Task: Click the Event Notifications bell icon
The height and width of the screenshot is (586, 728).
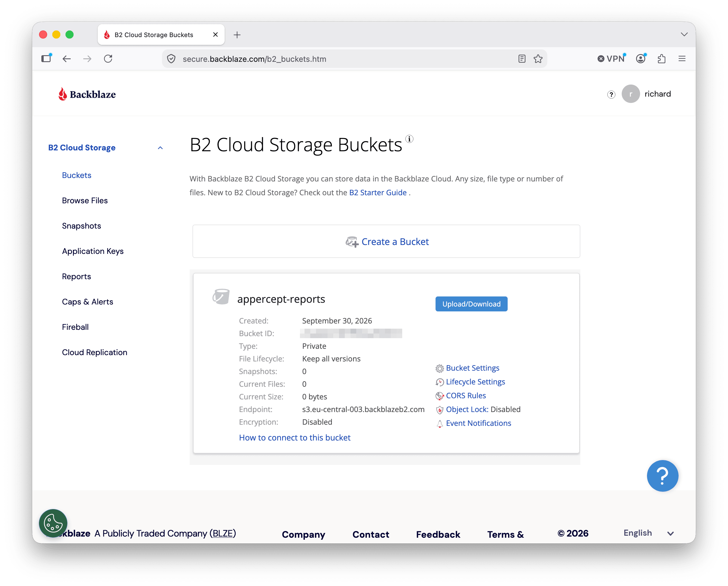Action: 440,424
